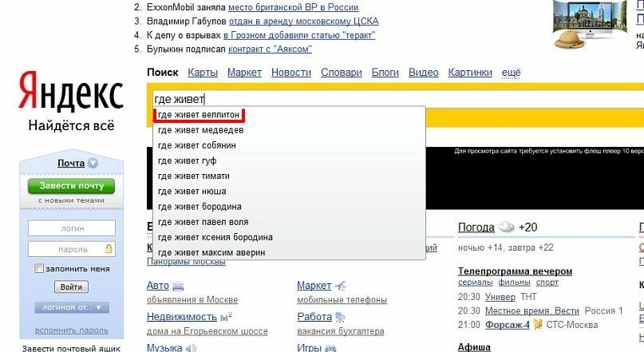644x352 pixels.
Task: Open news link в Грозном добавили статью теракт
Action: tap(299, 35)
